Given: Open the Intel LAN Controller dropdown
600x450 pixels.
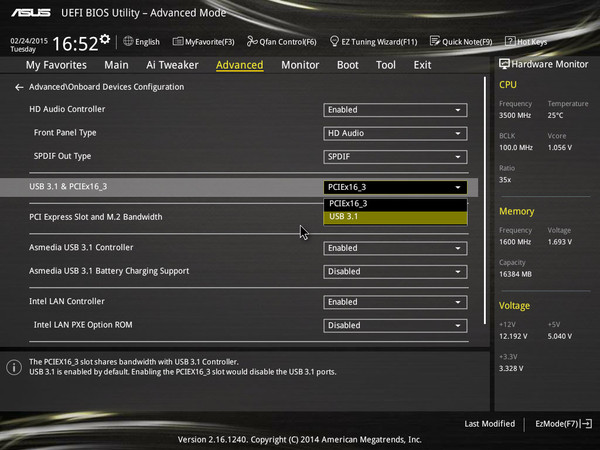Looking at the screenshot, I should coord(395,302).
